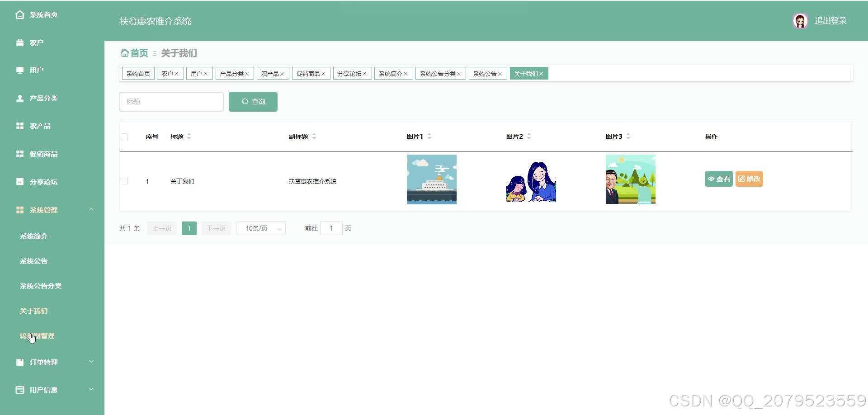Click the 前往 page number input
Screen dimensions: 868x415
331,228
